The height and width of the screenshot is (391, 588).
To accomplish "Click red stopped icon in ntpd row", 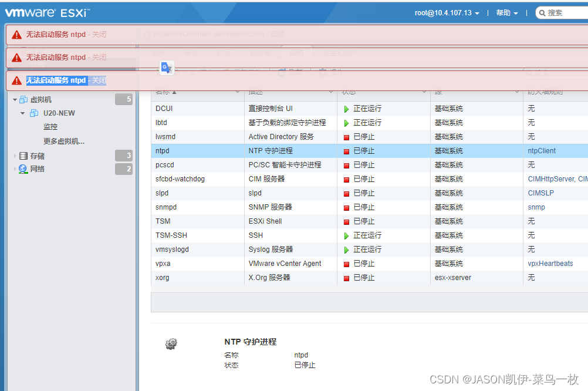I will coord(346,151).
